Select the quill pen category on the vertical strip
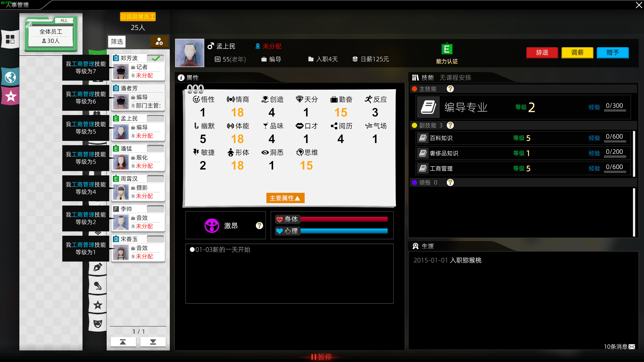Screen dimensions: 644x362 click(x=97, y=267)
